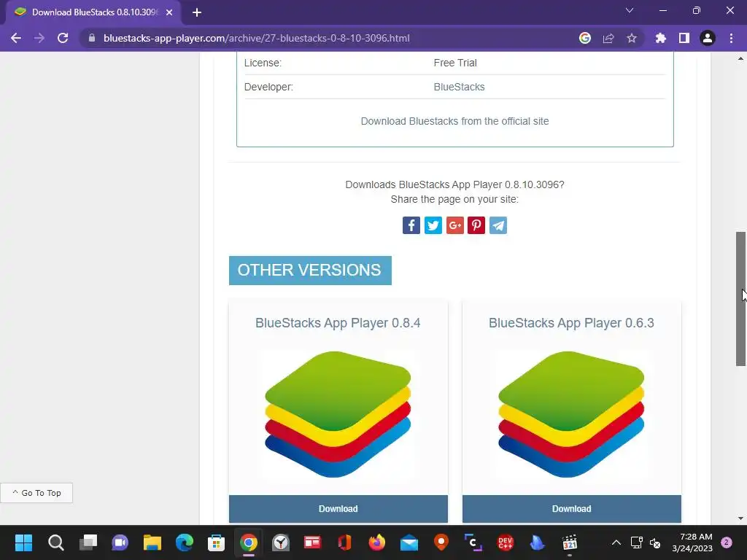Image resolution: width=747 pixels, height=560 pixels.
Task: Click the page vertical scrollbar thumb
Action: [740, 299]
